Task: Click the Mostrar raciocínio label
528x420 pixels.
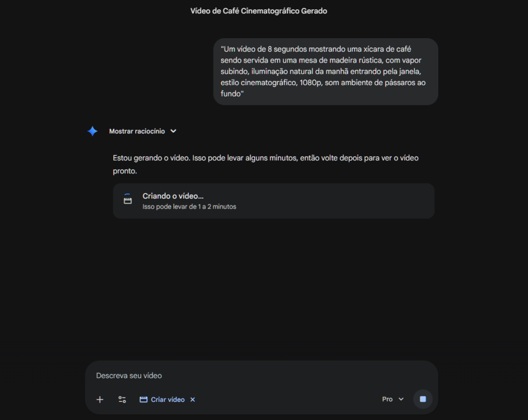Action: pos(137,131)
